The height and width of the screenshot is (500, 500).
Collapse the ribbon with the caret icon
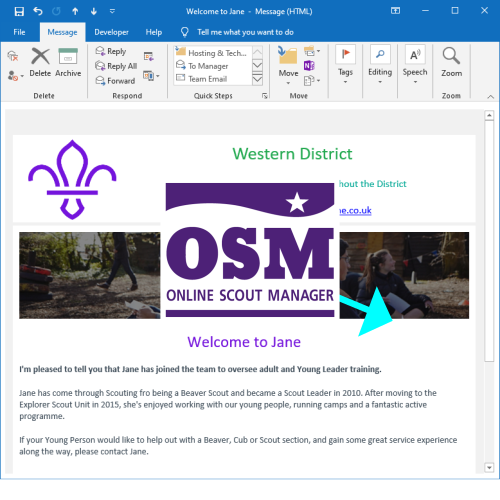click(490, 97)
